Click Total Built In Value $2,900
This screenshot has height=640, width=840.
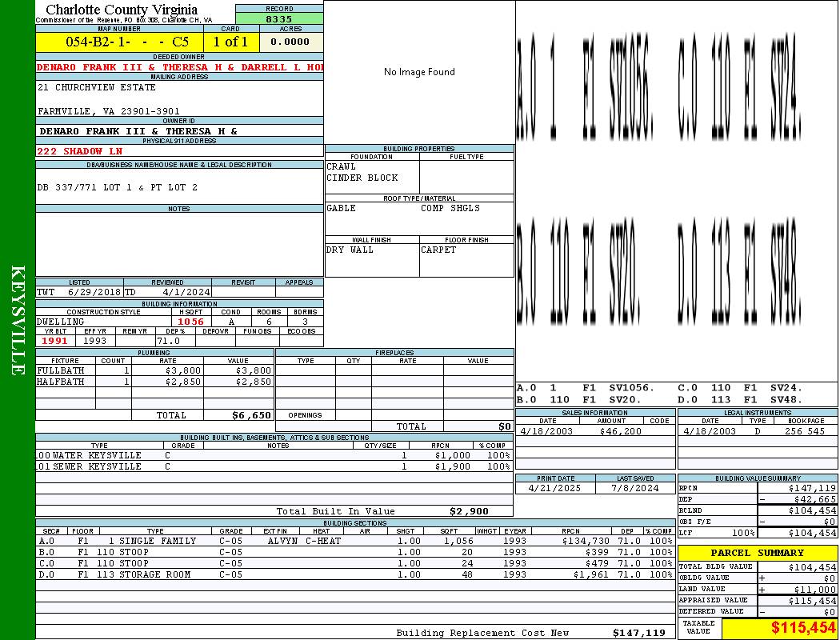[x=469, y=511]
